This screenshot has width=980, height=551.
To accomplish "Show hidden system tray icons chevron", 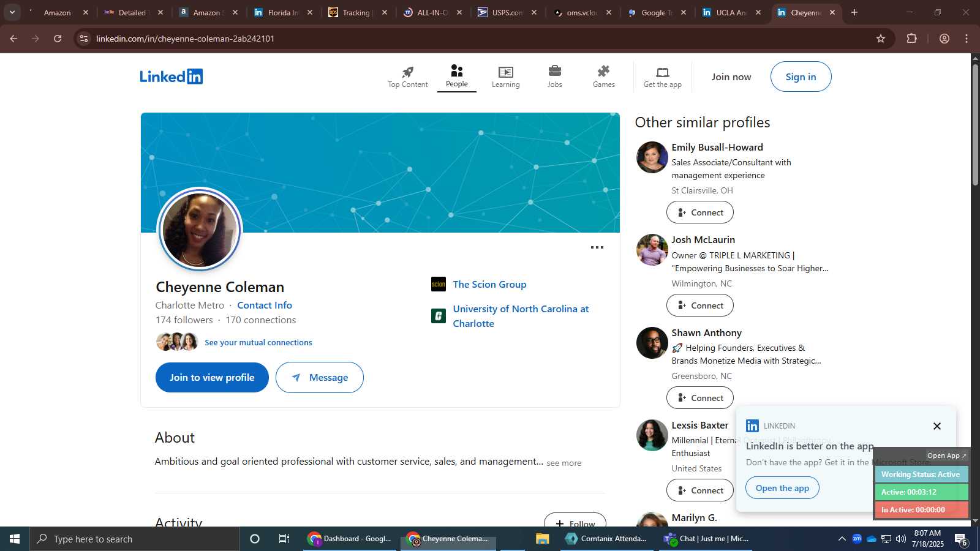I will click(842, 539).
